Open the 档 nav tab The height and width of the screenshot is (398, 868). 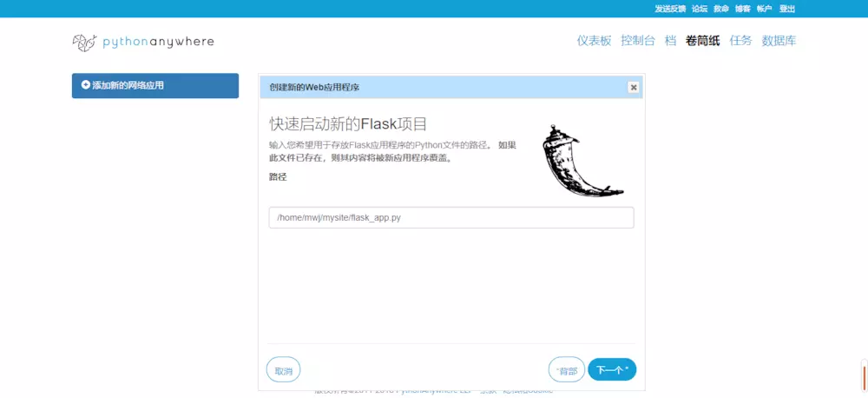tap(670, 41)
